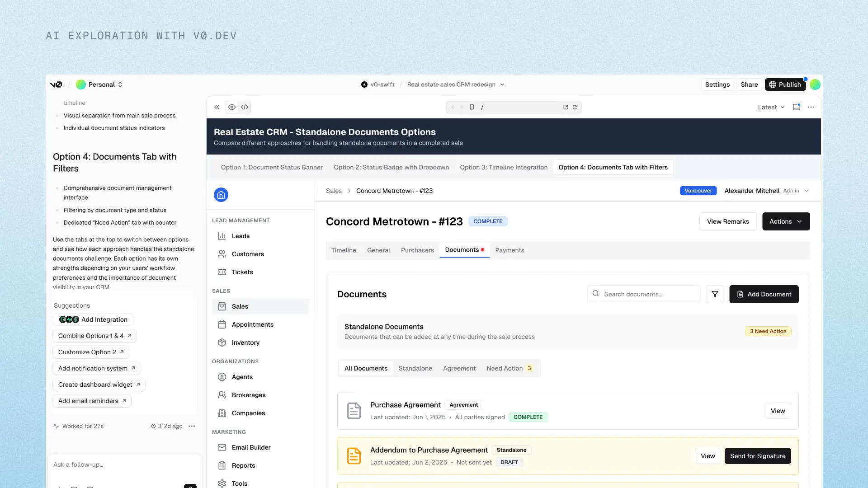Expand the Latest version dropdown
Screen dimensions: 868x488
pos(771,107)
